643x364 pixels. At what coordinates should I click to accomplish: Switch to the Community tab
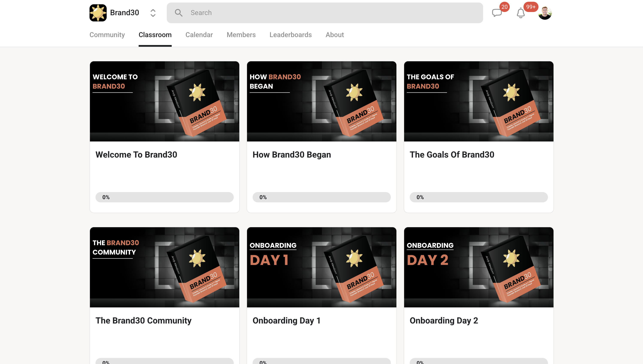click(107, 35)
